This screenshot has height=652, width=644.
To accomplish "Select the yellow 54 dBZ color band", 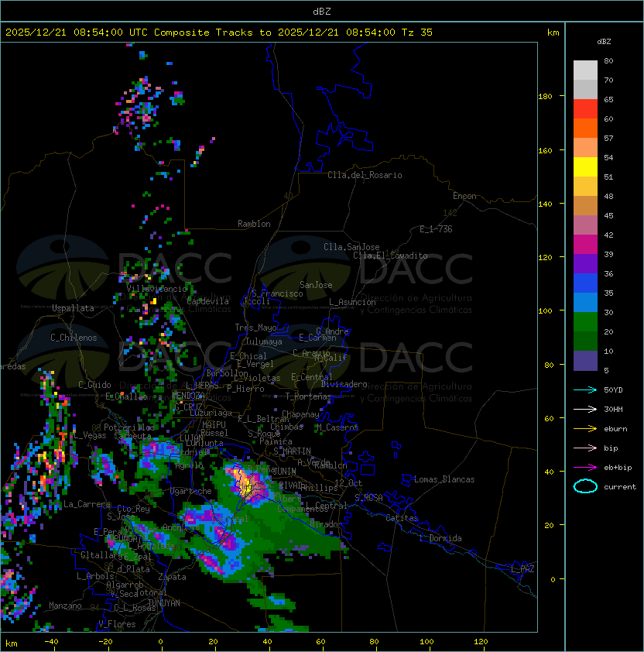I will click(x=585, y=166).
